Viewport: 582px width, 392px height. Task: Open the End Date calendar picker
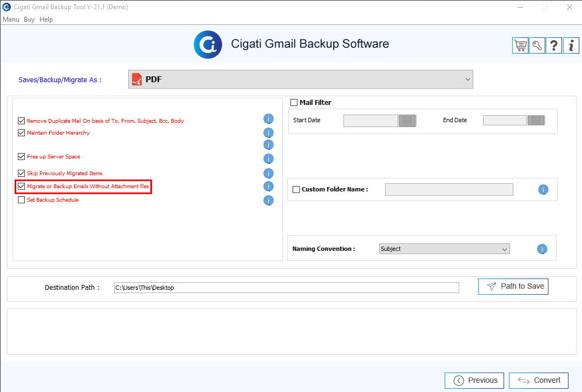[x=536, y=120]
